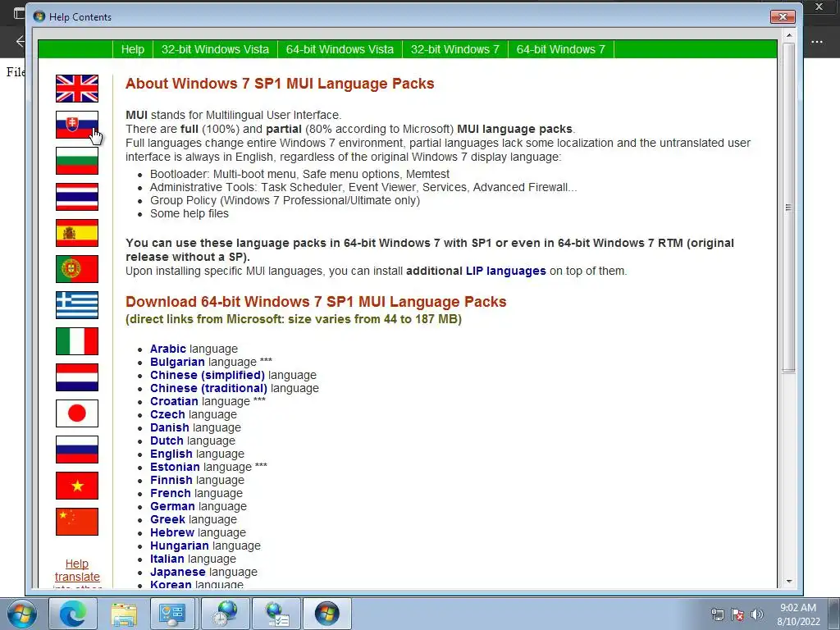The image size is (840, 630).
Task: Download the Dutch language pack
Action: [167, 441]
